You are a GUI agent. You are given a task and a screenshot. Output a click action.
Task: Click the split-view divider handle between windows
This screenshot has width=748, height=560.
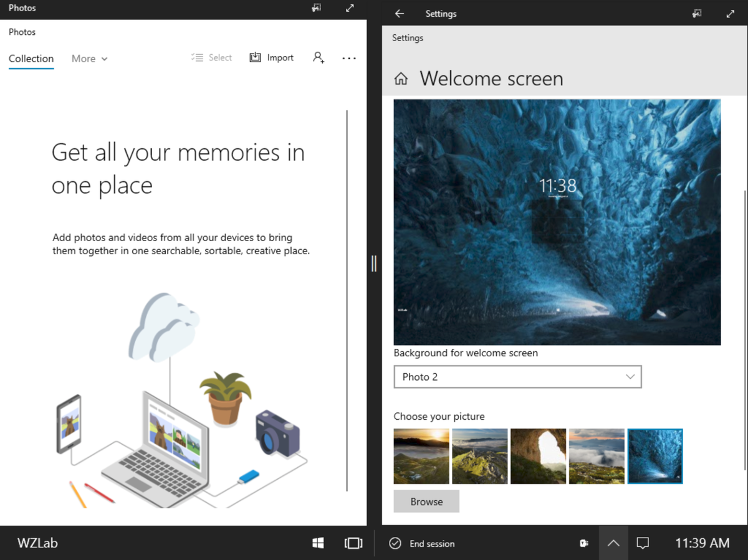[x=374, y=263]
